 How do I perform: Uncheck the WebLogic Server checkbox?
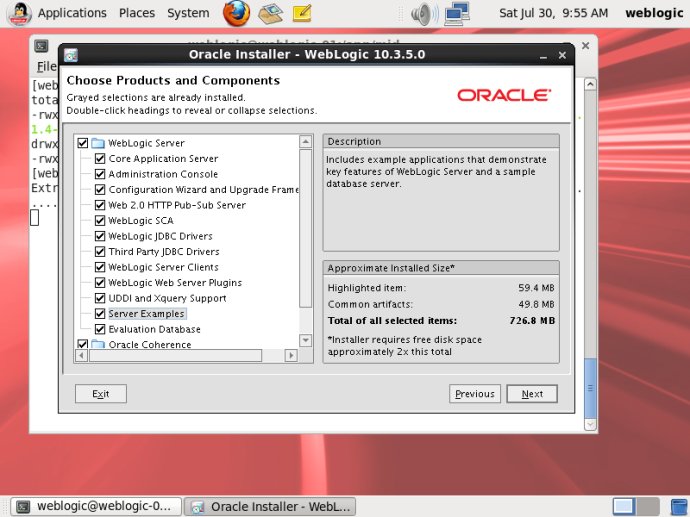coord(83,143)
